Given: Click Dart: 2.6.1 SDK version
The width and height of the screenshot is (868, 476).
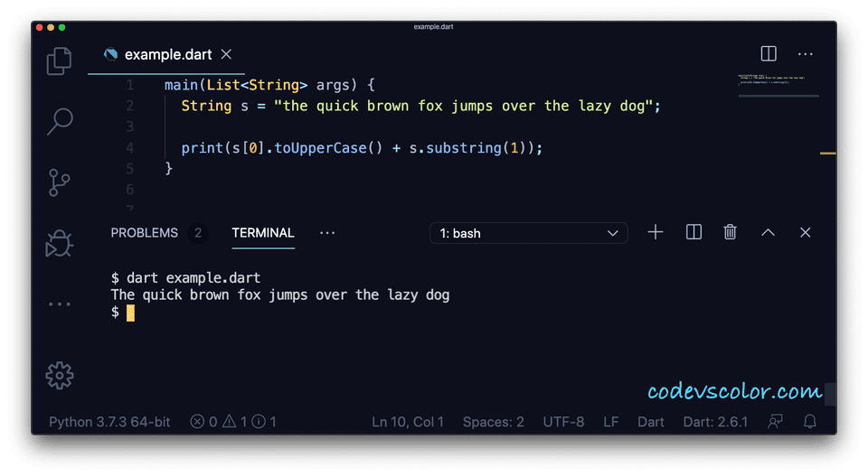Looking at the screenshot, I should [715, 422].
